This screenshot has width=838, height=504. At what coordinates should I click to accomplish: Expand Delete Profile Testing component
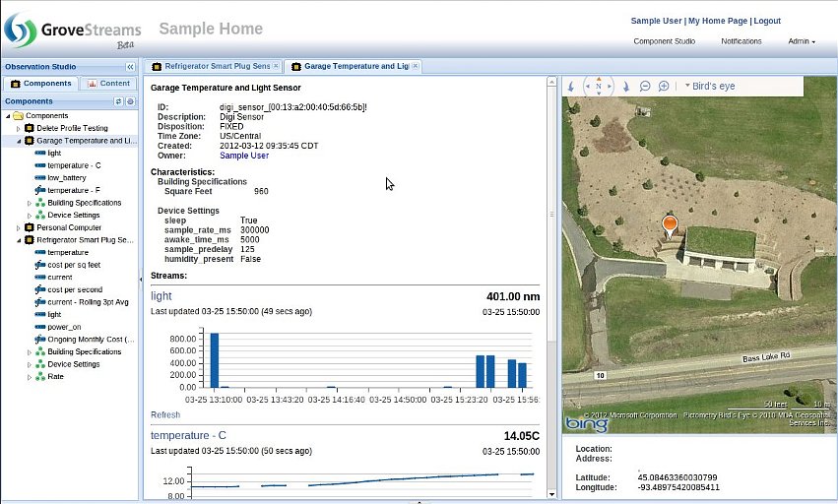18,128
